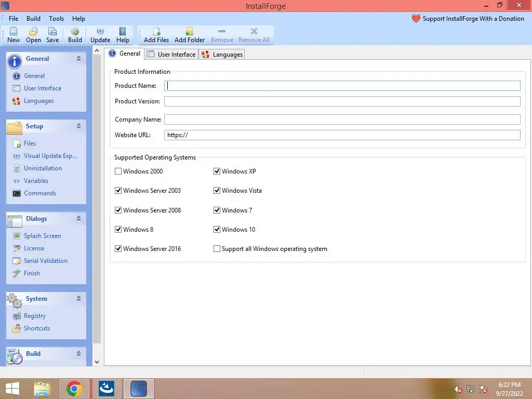Collapse the System sidebar section

click(79, 299)
